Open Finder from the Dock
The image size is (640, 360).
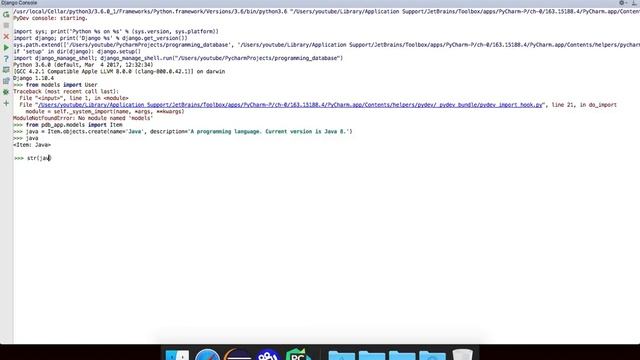pyautogui.click(x=177, y=355)
